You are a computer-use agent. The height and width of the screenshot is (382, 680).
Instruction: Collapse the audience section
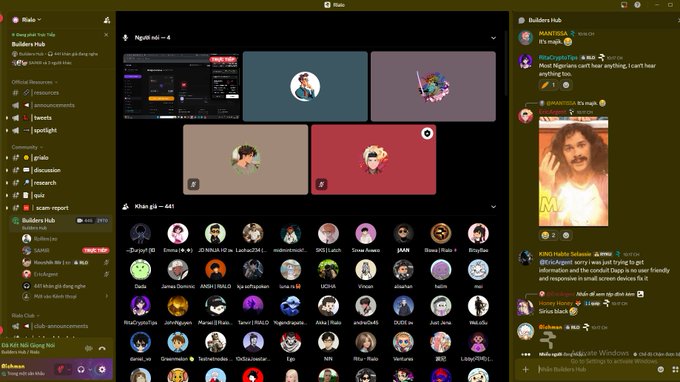tap(493, 207)
